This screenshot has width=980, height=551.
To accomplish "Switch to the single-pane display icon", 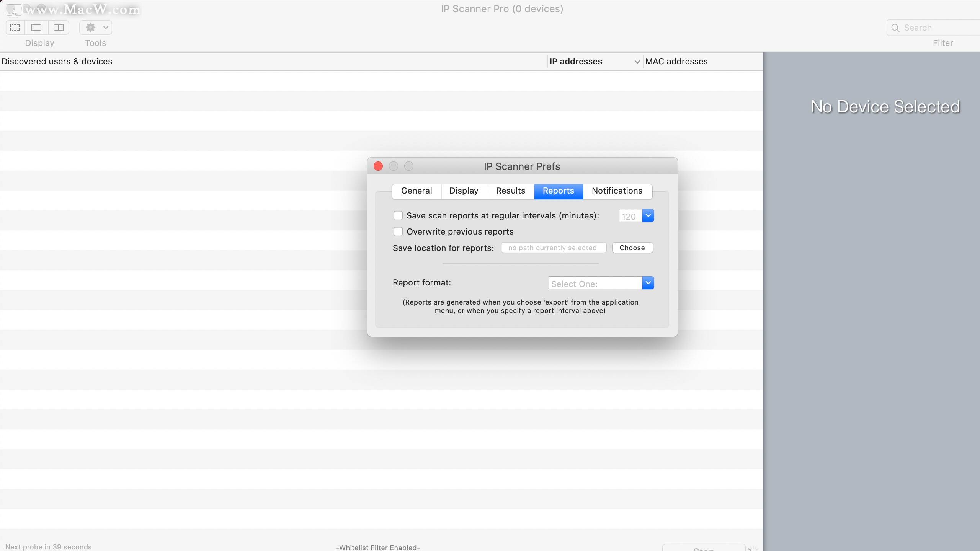I will (x=36, y=28).
